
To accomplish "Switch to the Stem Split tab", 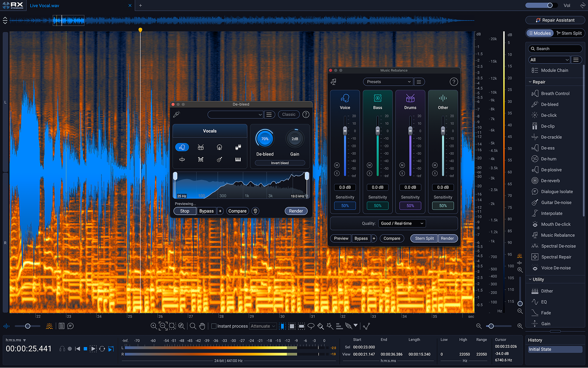I will coord(569,33).
